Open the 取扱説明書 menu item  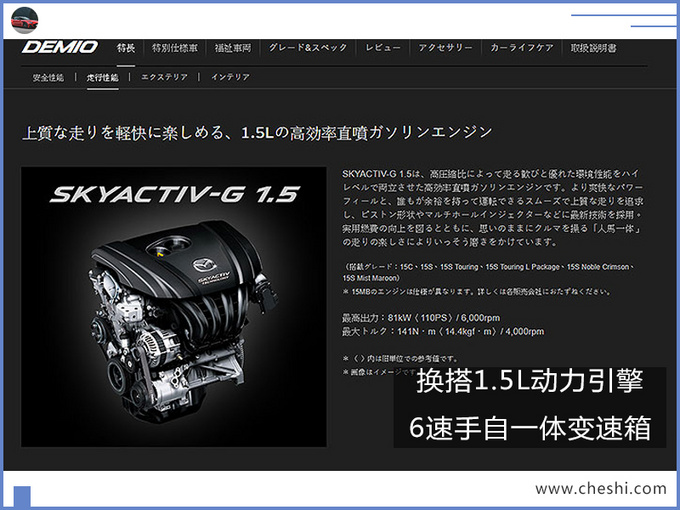(593, 48)
